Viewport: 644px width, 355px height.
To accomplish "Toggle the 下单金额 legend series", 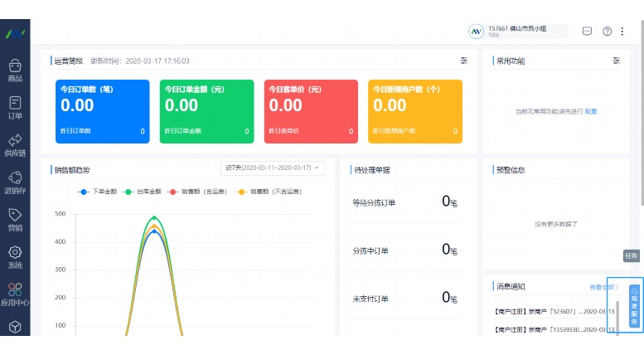I will click(x=97, y=192).
